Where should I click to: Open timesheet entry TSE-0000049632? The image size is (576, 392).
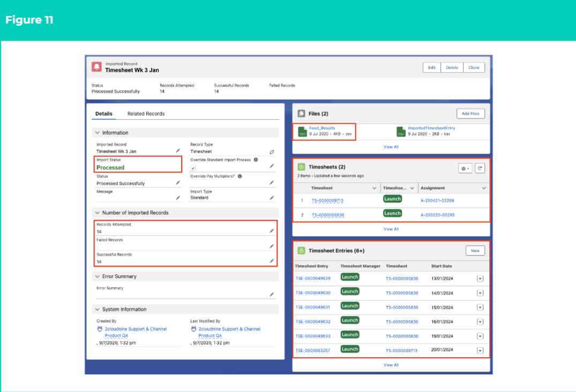(313, 322)
